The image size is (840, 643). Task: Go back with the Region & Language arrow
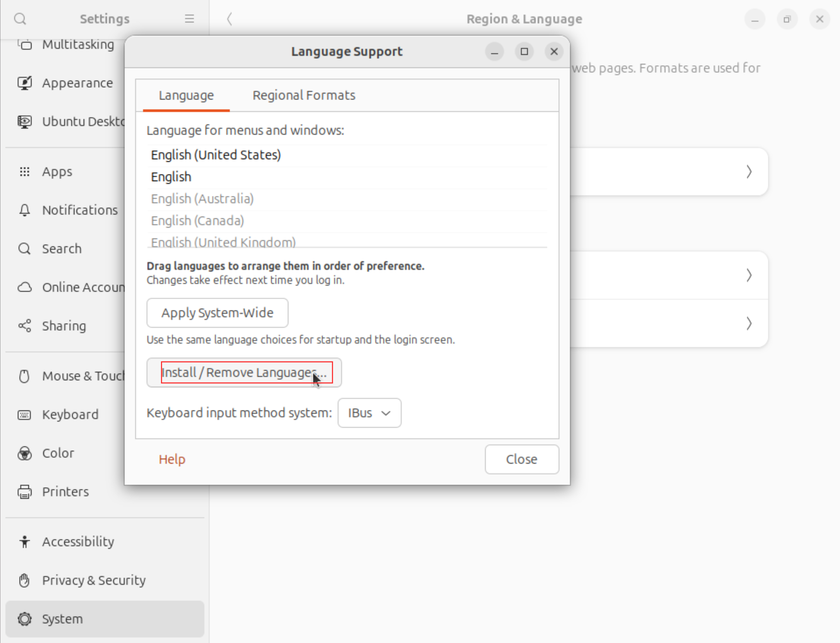[229, 19]
